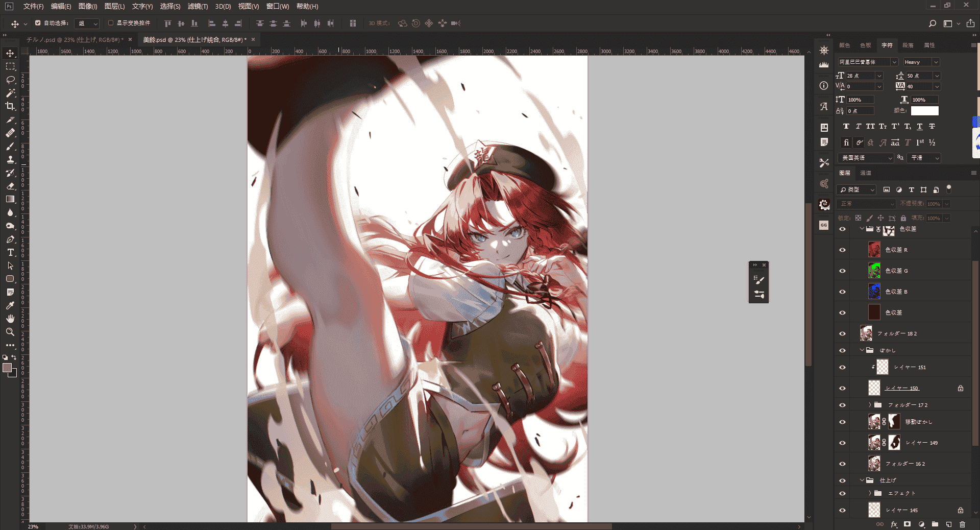Select the Magic Wand tool
The image size is (980, 530).
[10, 93]
